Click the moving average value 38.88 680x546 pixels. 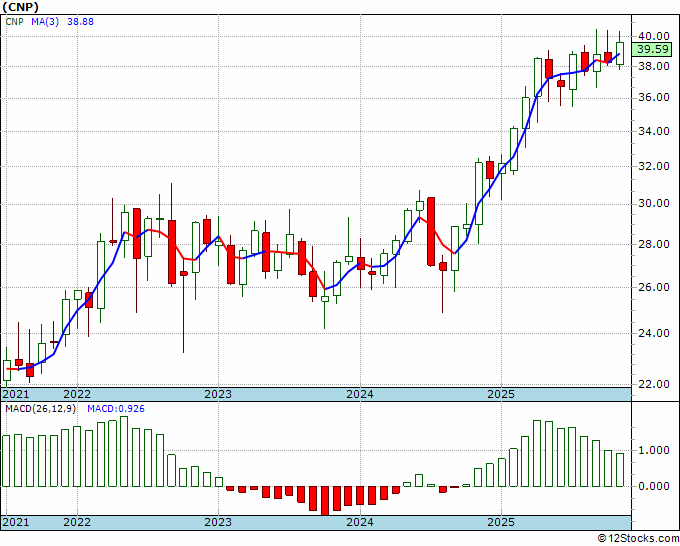(80, 22)
